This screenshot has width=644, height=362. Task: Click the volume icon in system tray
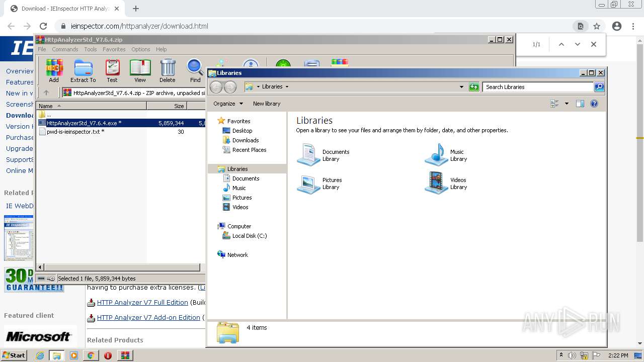click(x=572, y=355)
